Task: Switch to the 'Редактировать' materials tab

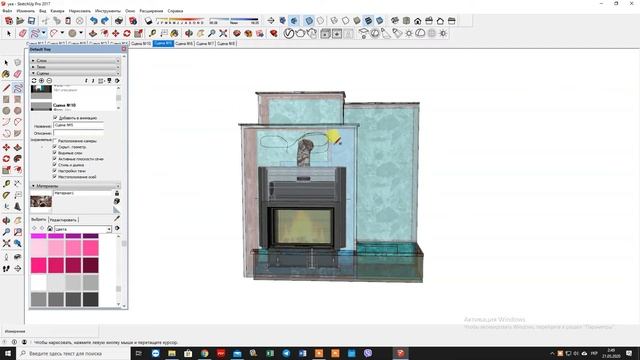Action: [x=63, y=220]
